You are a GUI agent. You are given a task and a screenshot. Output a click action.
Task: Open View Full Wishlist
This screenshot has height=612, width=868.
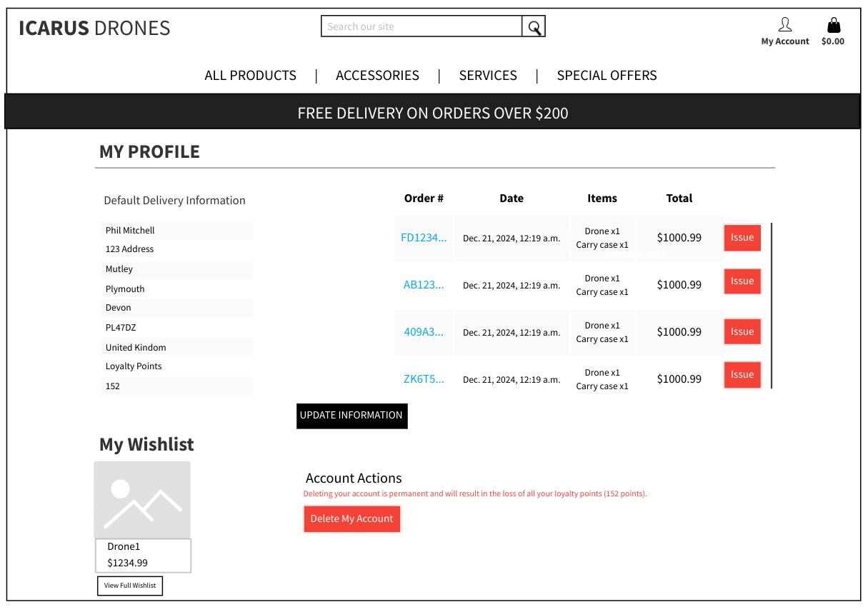coord(129,586)
